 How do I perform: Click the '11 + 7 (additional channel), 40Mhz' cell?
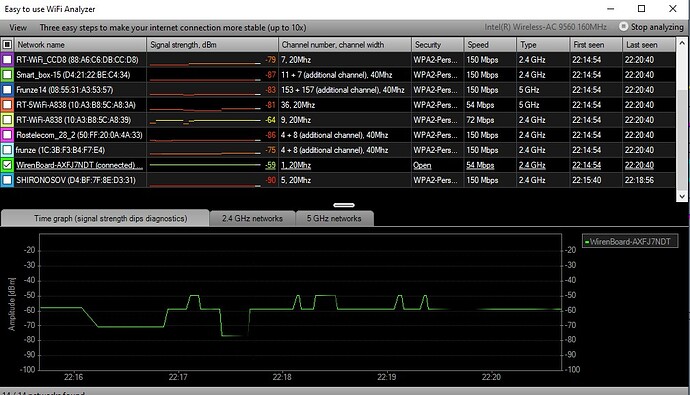[x=337, y=75]
